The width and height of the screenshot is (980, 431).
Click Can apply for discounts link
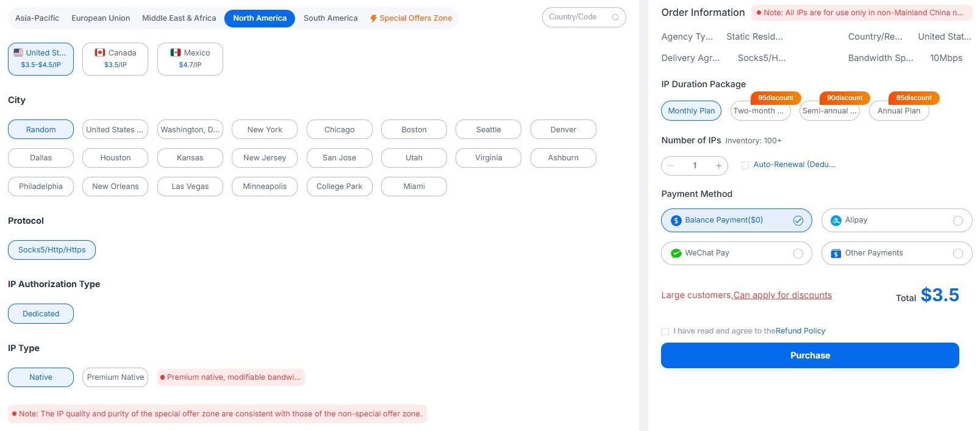[x=782, y=295]
